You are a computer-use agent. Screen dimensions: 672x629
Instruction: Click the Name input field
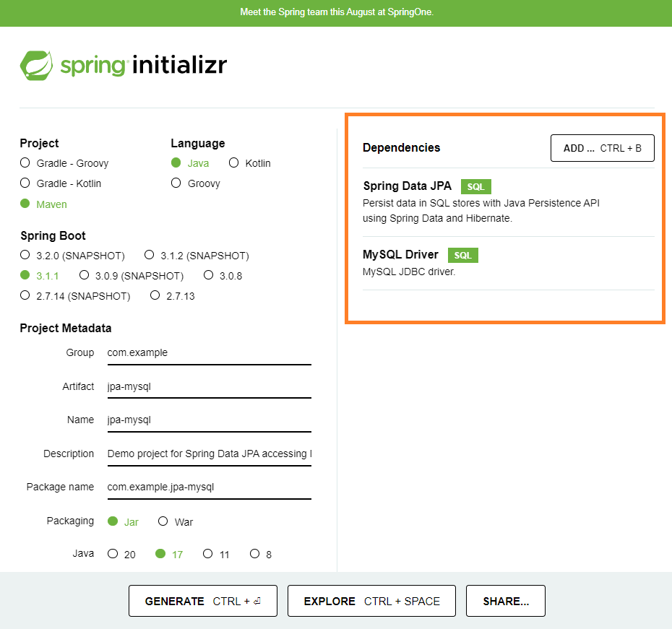coord(209,420)
